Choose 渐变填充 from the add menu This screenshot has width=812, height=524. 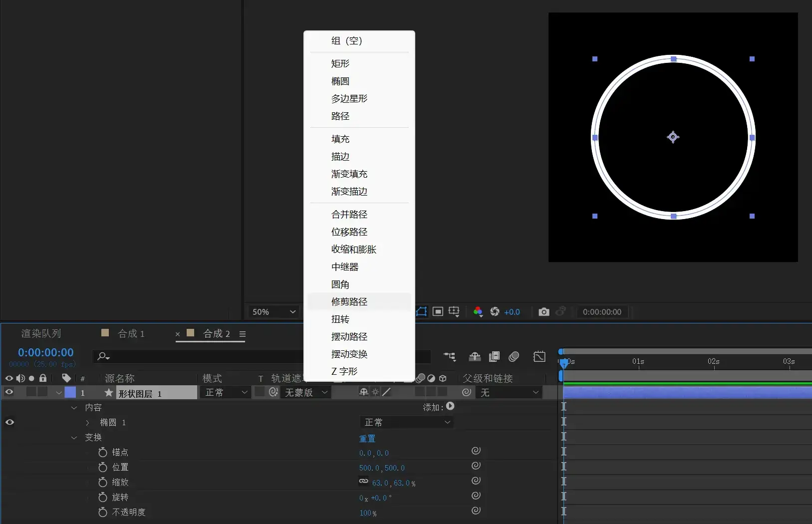359,174
